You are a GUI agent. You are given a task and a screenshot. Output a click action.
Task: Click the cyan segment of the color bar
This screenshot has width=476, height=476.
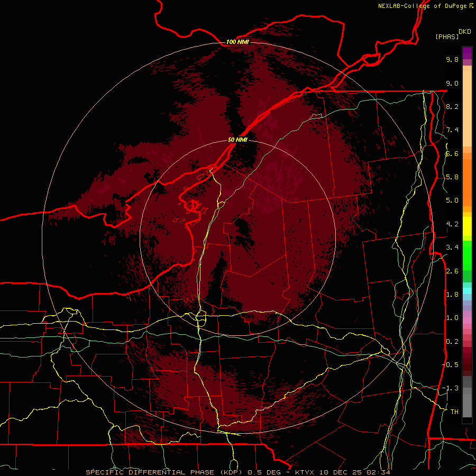pos(467,291)
